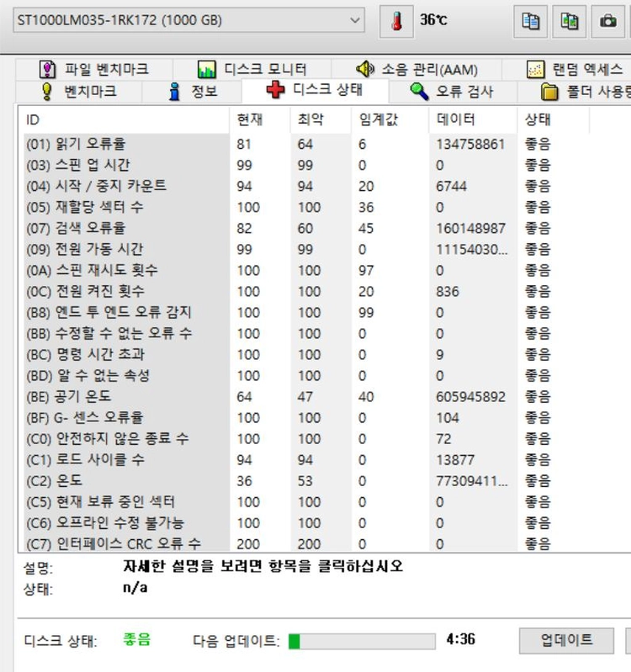Open the drive selection dropdown ST1000LM035
Screen dimensions: 631x672
click(x=189, y=20)
